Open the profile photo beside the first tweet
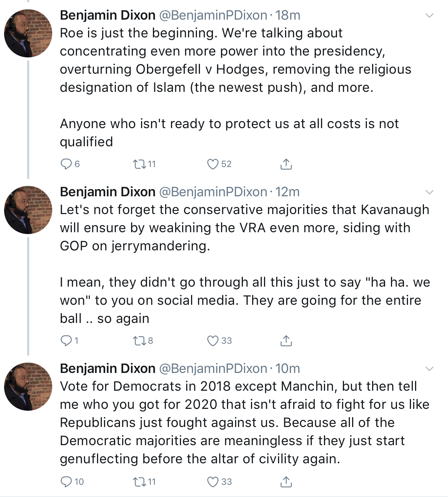 pyautogui.click(x=28, y=33)
